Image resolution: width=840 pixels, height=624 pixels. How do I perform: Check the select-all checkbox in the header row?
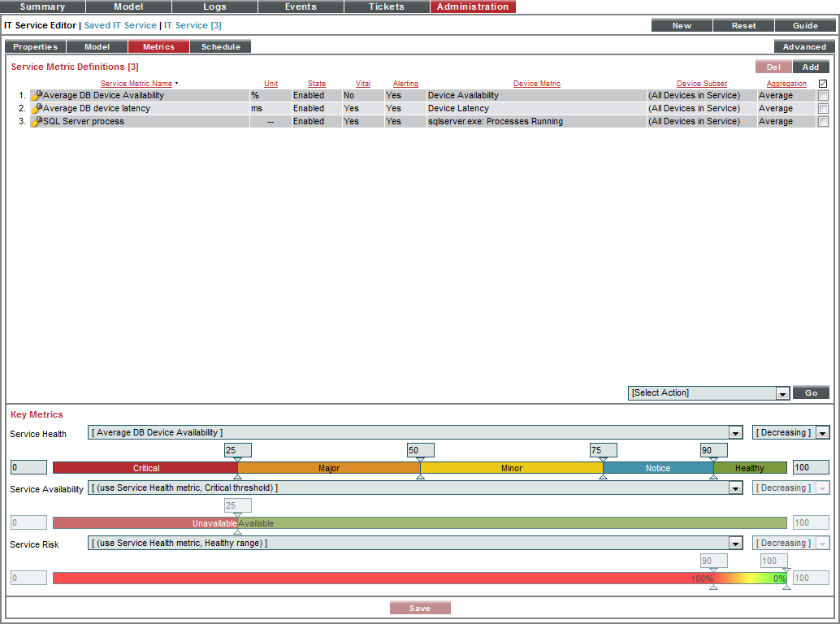[x=823, y=83]
